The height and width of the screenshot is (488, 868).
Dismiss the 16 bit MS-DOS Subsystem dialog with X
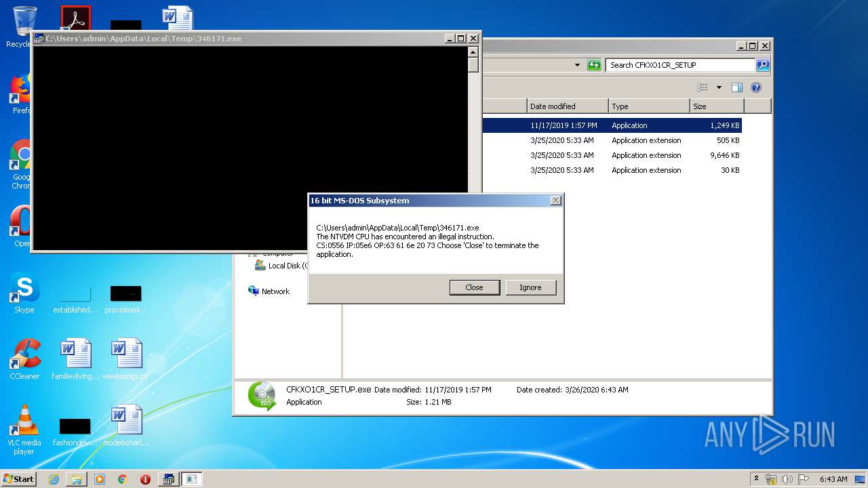[555, 201]
